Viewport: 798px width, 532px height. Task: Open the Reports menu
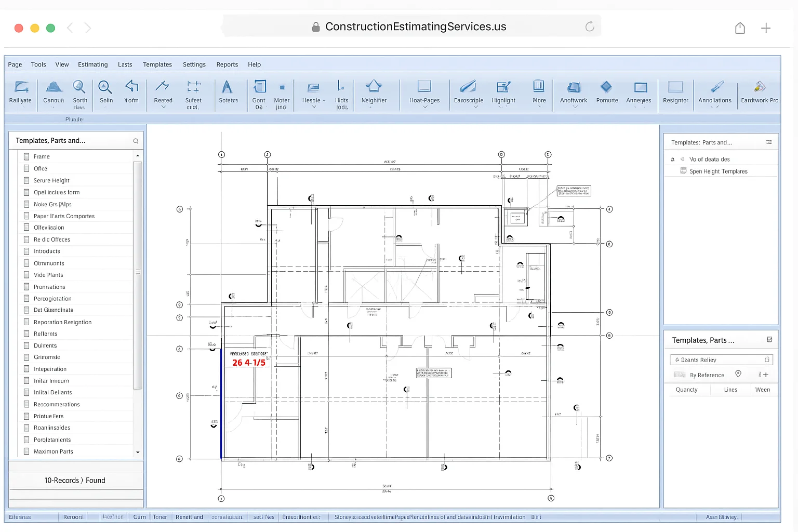point(227,64)
